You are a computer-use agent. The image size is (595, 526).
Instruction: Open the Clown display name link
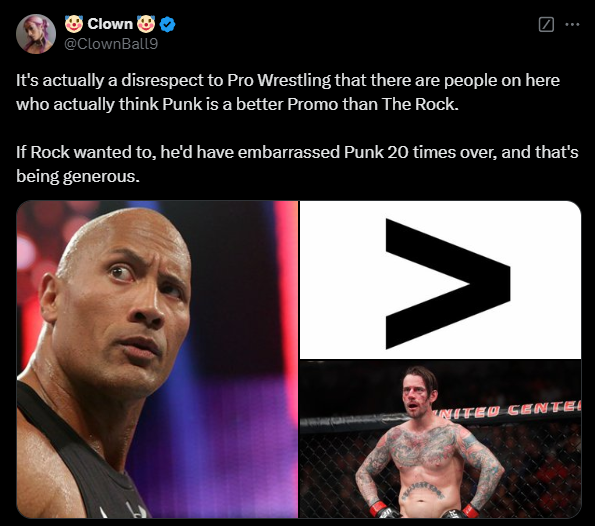110,24
